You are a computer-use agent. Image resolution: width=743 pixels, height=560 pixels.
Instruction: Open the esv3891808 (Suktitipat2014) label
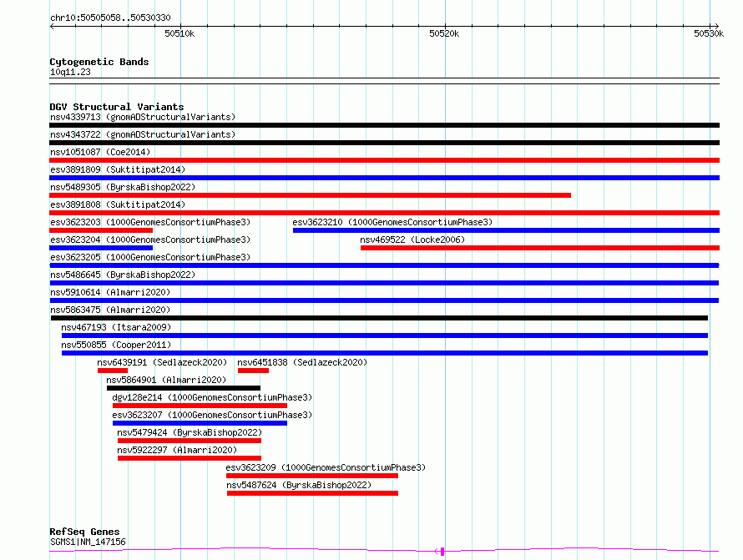coord(118,204)
